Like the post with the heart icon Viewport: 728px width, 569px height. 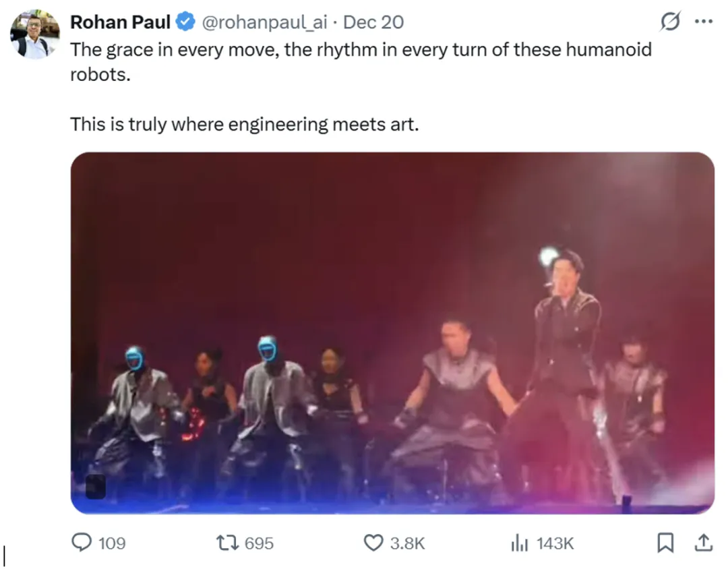coord(373,543)
